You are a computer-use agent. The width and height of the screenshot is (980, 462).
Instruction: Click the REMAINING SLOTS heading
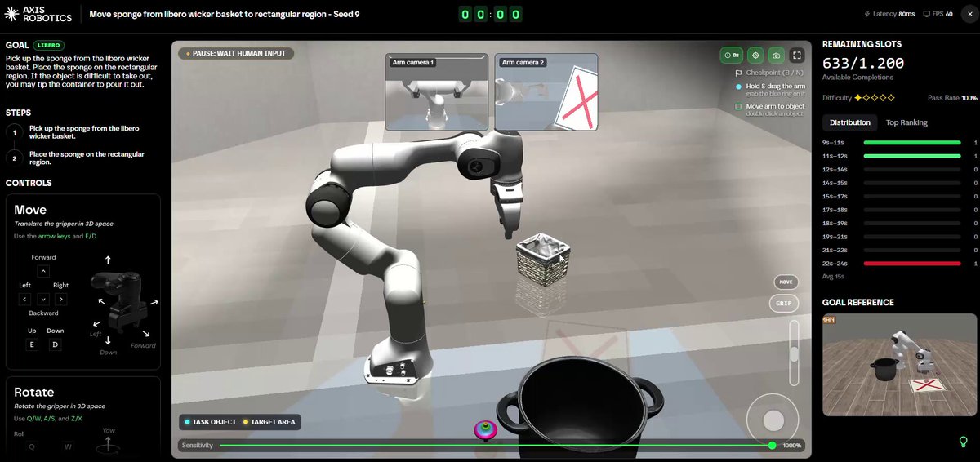click(x=862, y=44)
